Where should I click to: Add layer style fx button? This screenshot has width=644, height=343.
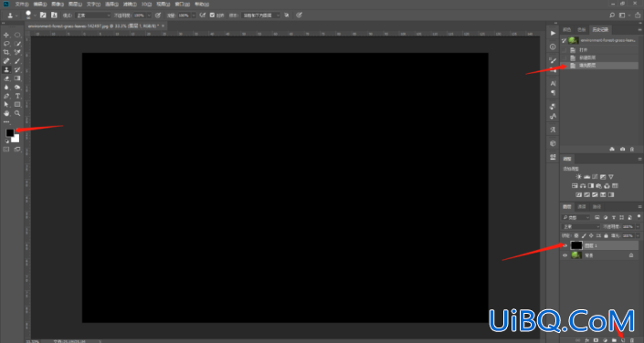tap(587, 340)
